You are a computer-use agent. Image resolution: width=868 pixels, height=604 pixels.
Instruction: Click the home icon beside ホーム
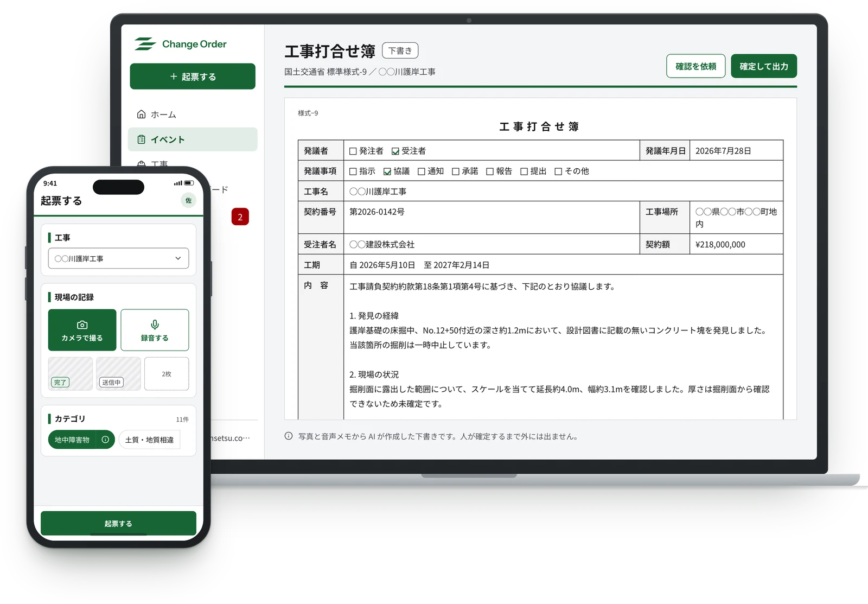click(141, 115)
